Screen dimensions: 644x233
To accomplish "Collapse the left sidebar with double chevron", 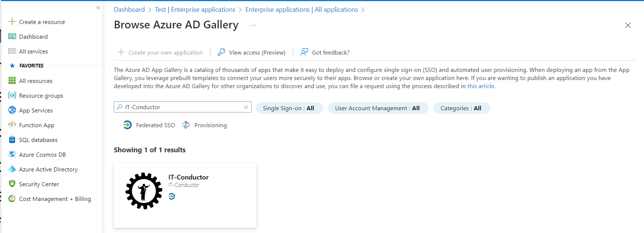I will (98, 8).
